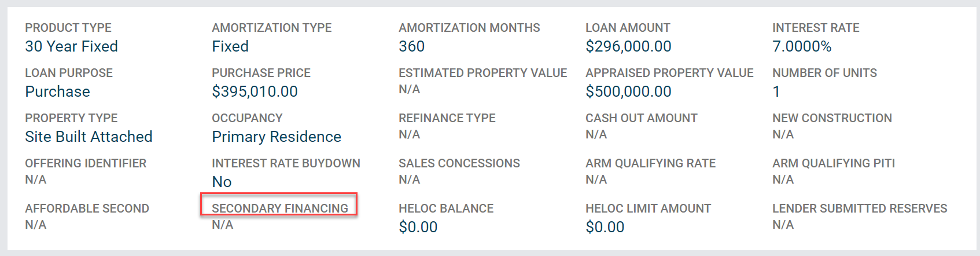Click the Fixed amortization type value
The height and width of the screenshot is (256, 980).
pyautogui.click(x=230, y=46)
